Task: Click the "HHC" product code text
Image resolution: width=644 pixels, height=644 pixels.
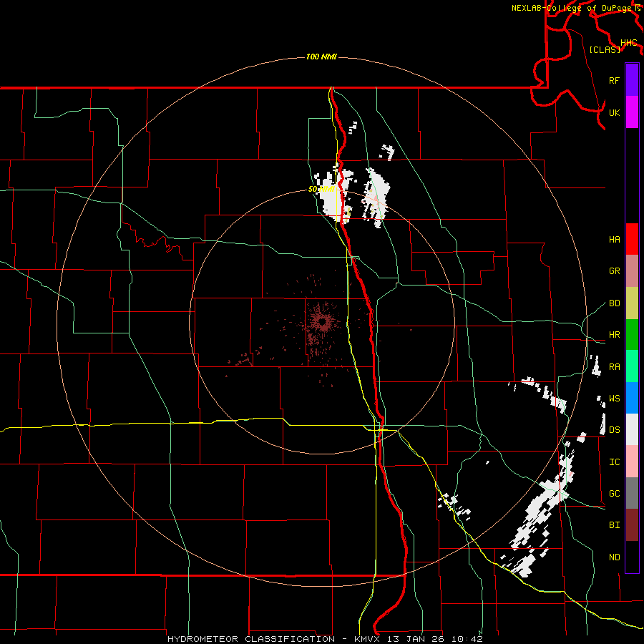Action: point(628,43)
